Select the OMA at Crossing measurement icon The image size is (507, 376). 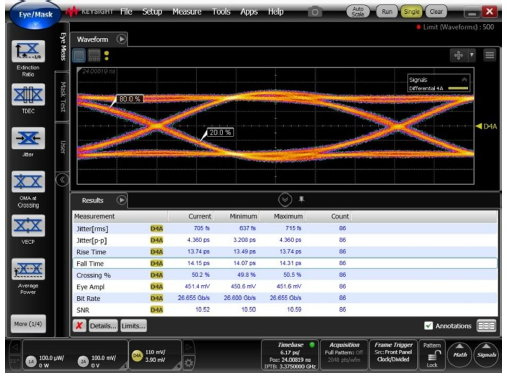coord(28,182)
